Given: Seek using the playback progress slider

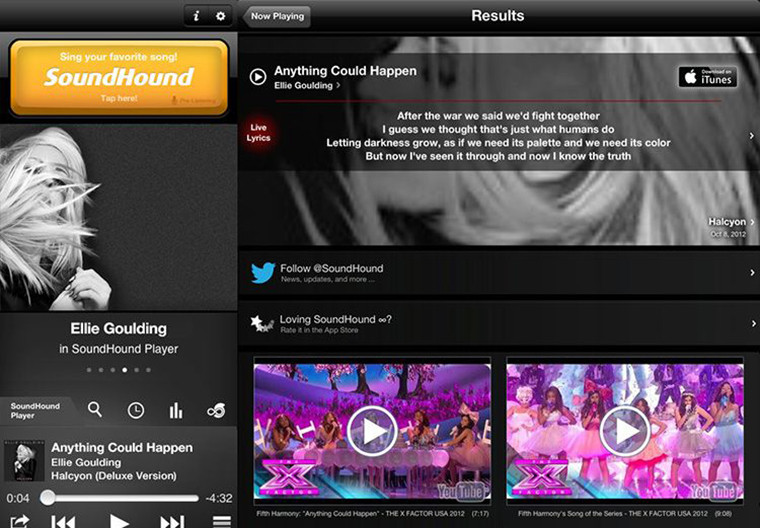Looking at the screenshot, I should click(120, 498).
